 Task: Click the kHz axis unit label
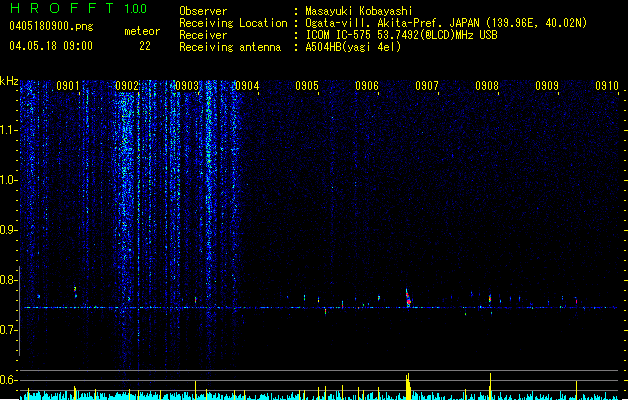9,81
